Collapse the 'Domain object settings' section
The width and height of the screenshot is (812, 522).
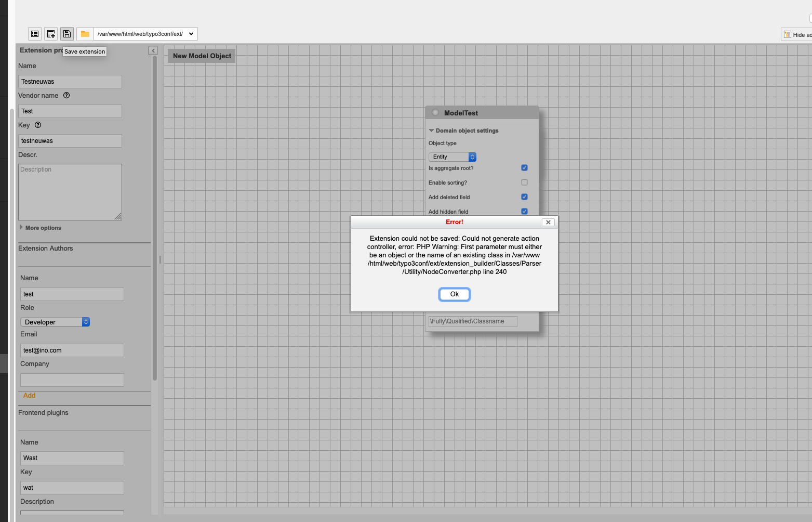pyautogui.click(x=431, y=130)
